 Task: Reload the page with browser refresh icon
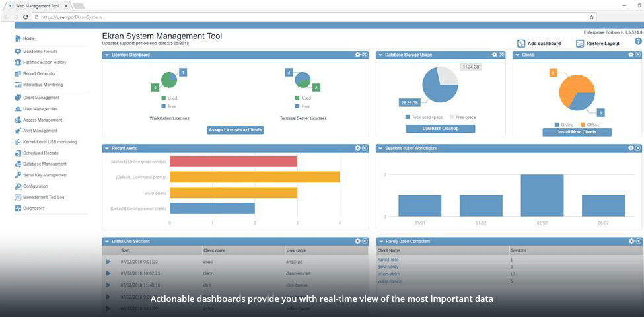pos(26,17)
